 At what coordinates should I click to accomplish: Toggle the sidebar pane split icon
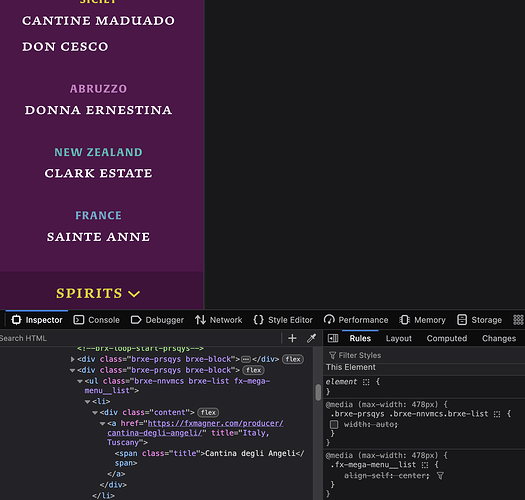click(x=333, y=338)
